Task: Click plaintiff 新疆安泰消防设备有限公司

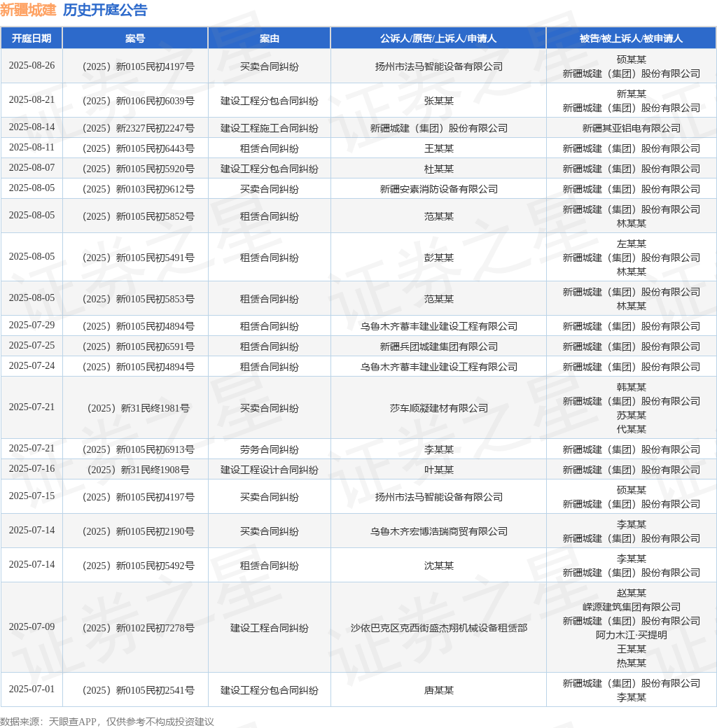Action: pyautogui.click(x=439, y=190)
